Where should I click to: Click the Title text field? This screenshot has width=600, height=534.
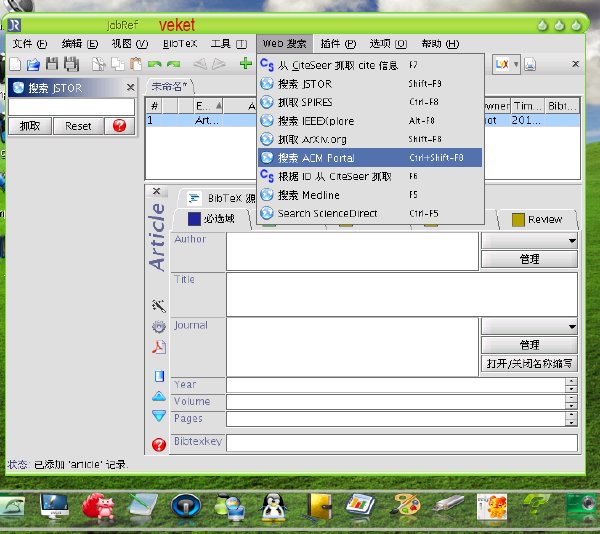coord(402,294)
